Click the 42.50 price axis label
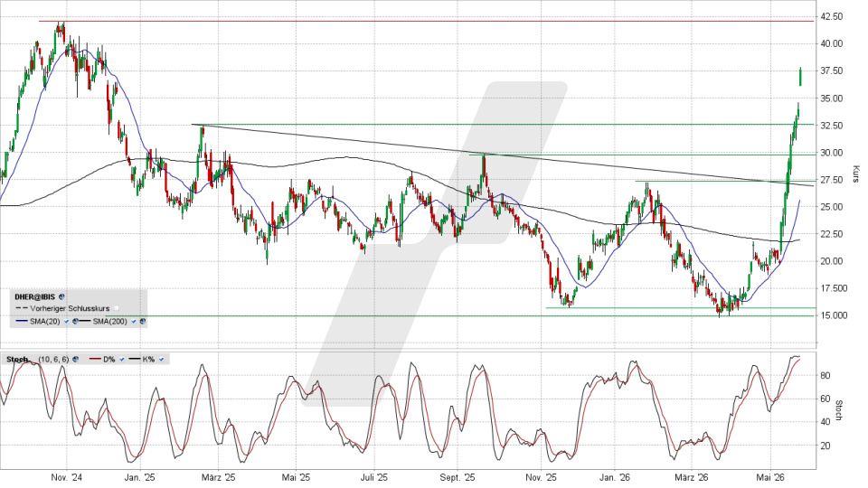Image resolution: width=868 pixels, height=488 pixels. point(832,16)
